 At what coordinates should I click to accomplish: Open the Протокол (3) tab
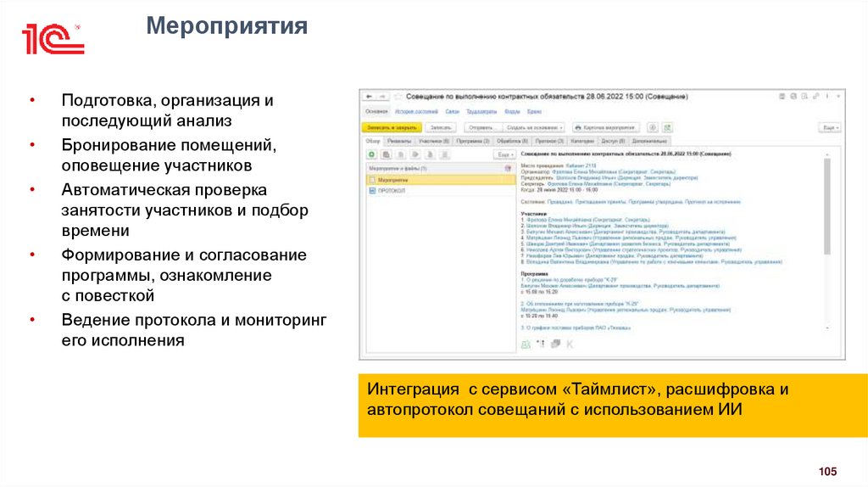[549, 142]
